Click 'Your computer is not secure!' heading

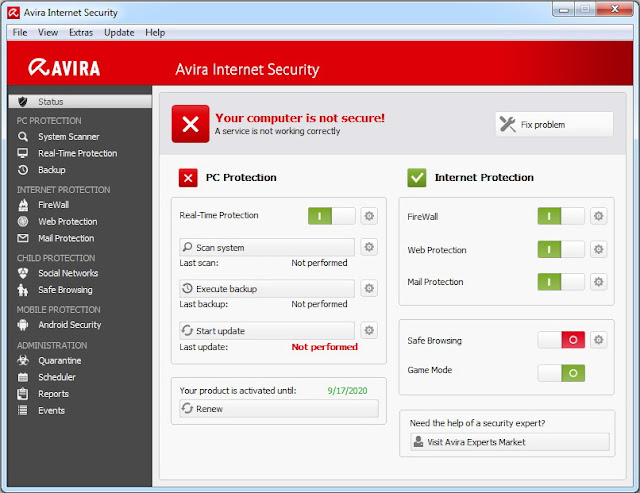tap(300, 118)
